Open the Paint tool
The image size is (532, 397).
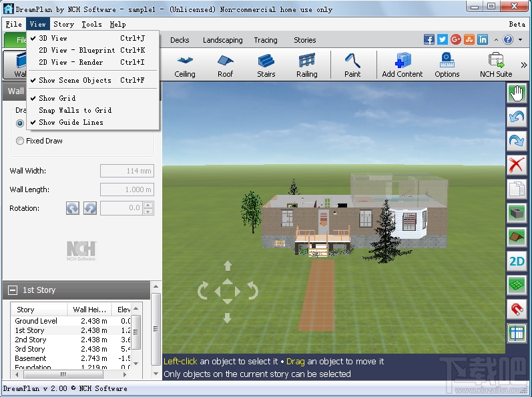click(x=352, y=65)
